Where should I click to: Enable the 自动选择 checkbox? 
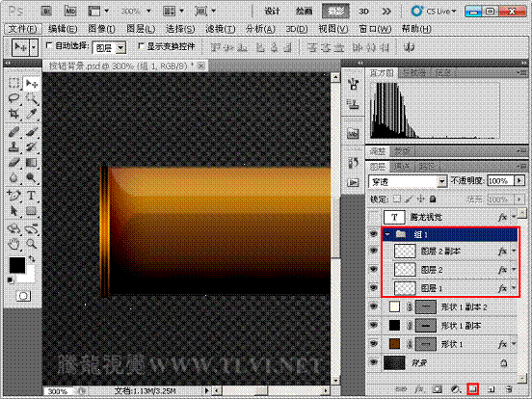[49, 45]
